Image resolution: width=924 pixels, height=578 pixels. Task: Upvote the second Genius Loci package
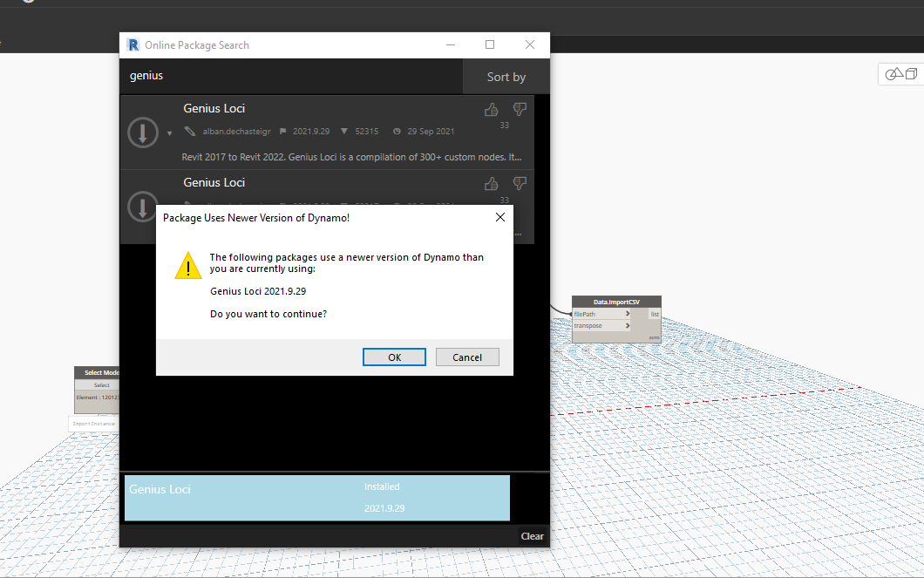coord(492,184)
